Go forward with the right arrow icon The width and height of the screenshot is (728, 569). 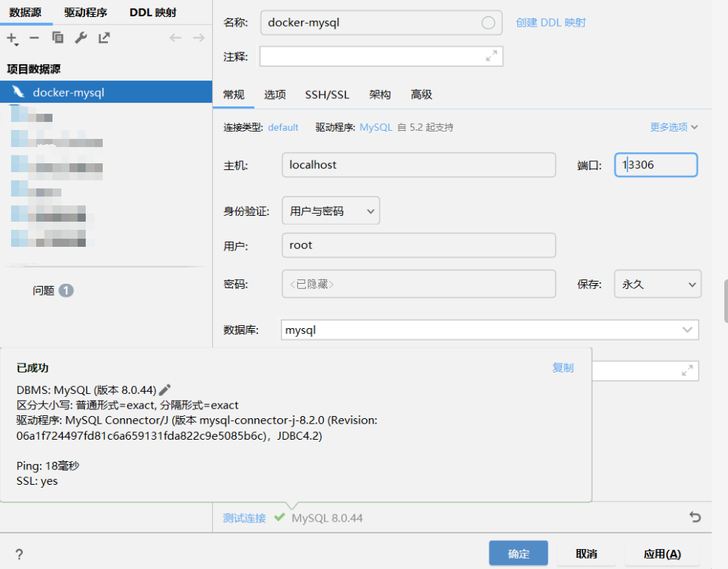[x=199, y=38]
